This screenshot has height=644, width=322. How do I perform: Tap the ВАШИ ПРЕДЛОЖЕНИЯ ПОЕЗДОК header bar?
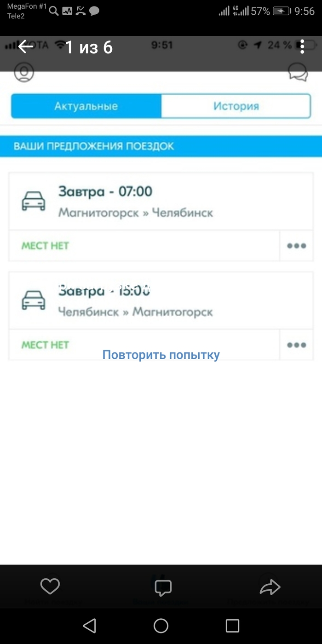(161, 146)
